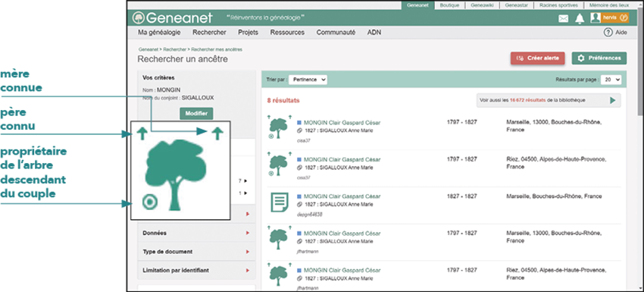Expand Limitation par identifiant filter
Screen dimensions: 644x292
point(196,270)
